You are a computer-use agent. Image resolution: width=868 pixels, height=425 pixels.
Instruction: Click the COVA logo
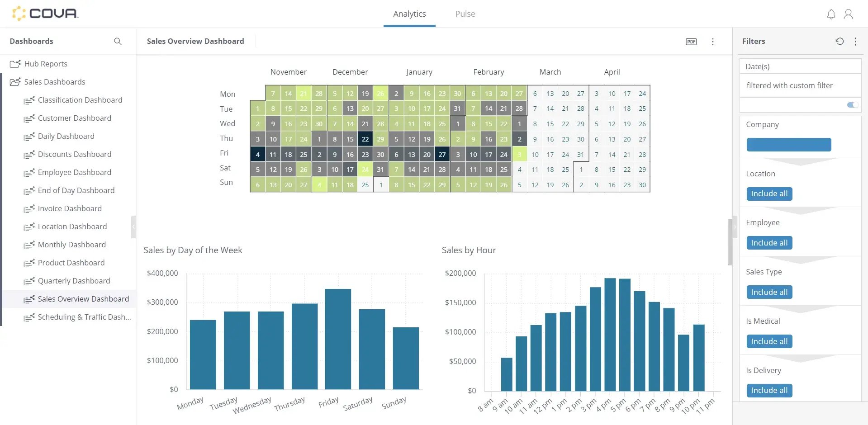(x=45, y=13)
